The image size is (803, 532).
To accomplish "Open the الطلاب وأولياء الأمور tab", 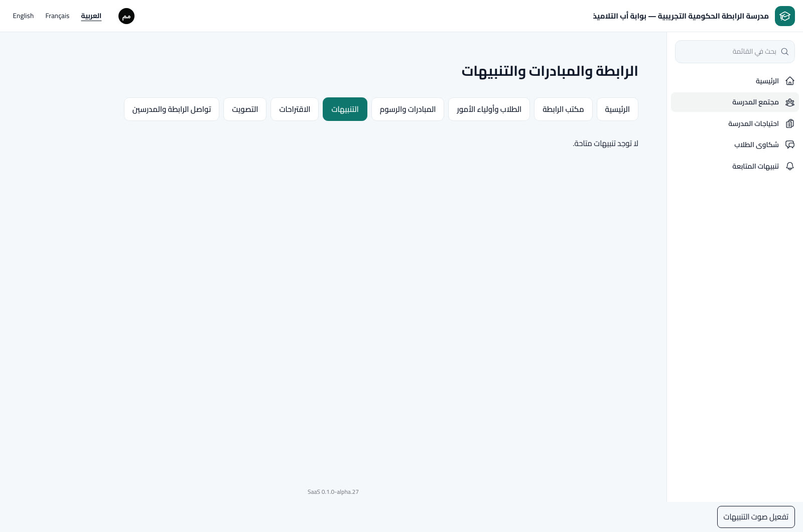I will tap(489, 109).
